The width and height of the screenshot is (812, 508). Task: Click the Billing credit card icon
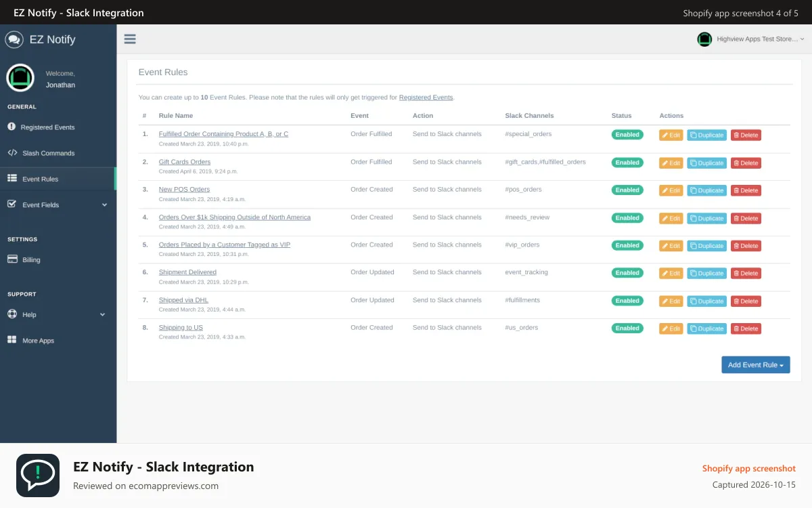click(x=12, y=259)
